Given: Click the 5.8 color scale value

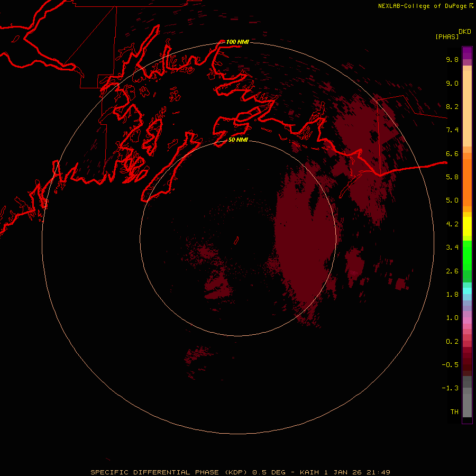Looking at the screenshot, I should pos(452,177).
